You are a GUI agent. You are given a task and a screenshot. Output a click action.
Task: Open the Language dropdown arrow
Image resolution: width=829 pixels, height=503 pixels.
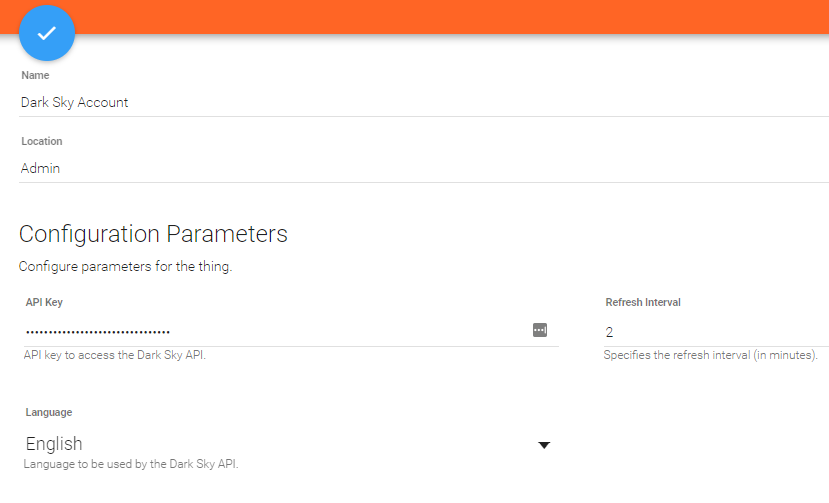click(544, 445)
